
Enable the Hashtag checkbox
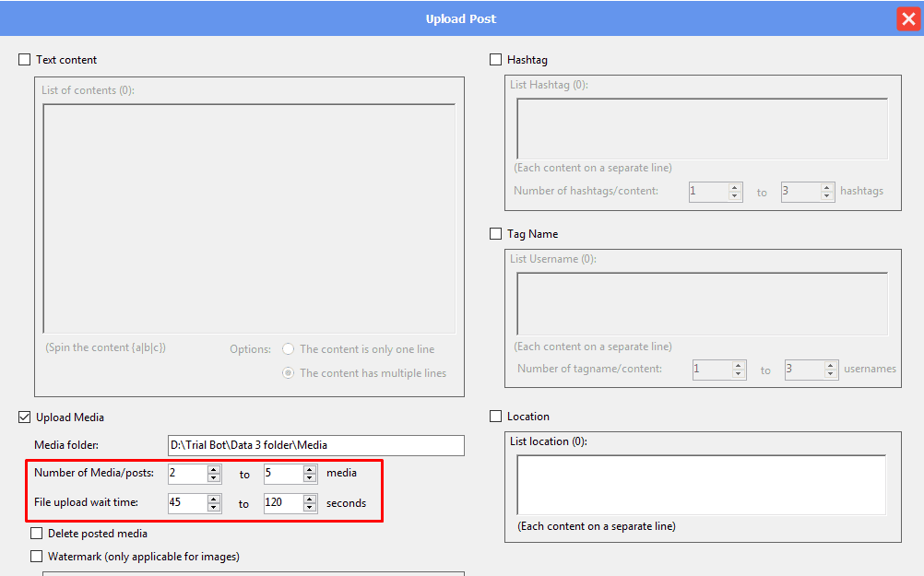496,60
